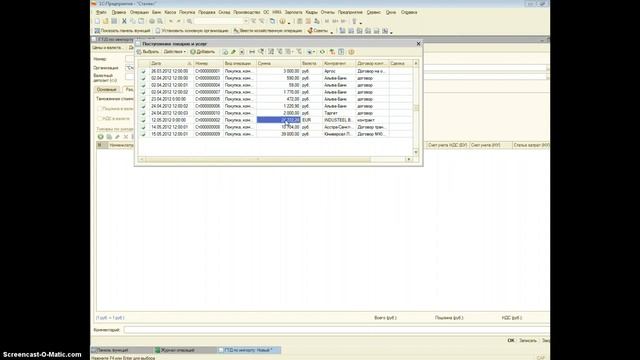
Task: Expand the search text dropdown in main toolbar
Action: point(246,21)
